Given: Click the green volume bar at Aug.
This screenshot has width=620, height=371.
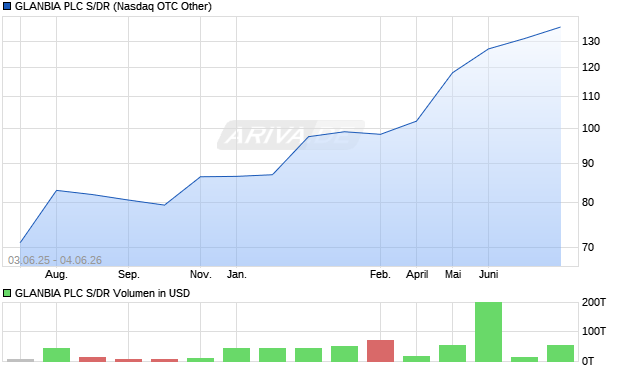Looking at the screenshot, I should (x=57, y=355).
